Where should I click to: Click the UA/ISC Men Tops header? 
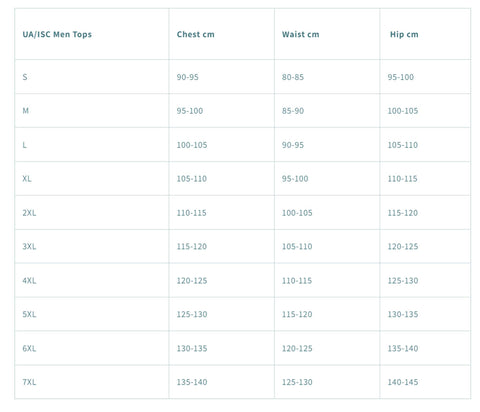point(57,34)
